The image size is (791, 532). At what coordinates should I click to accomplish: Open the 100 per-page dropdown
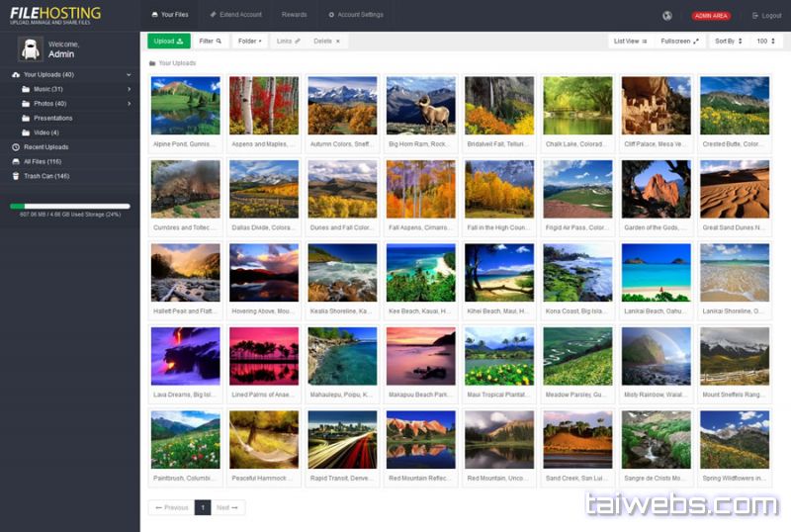[765, 42]
